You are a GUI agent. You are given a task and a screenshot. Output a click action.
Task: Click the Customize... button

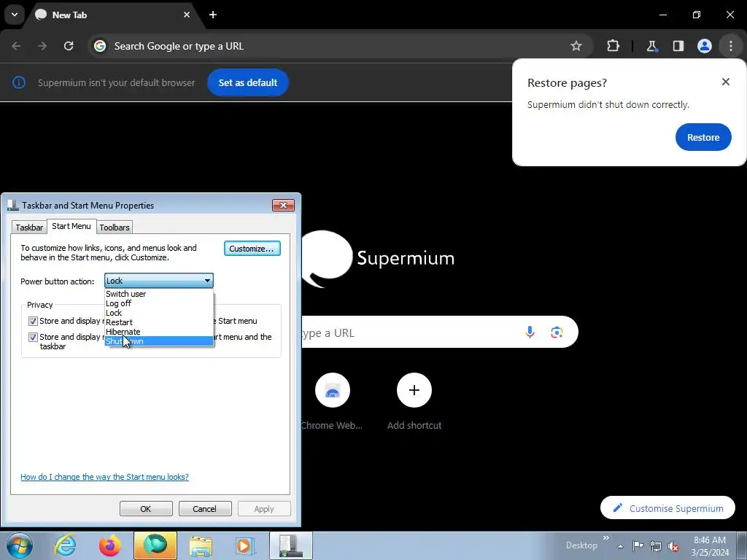(252, 249)
